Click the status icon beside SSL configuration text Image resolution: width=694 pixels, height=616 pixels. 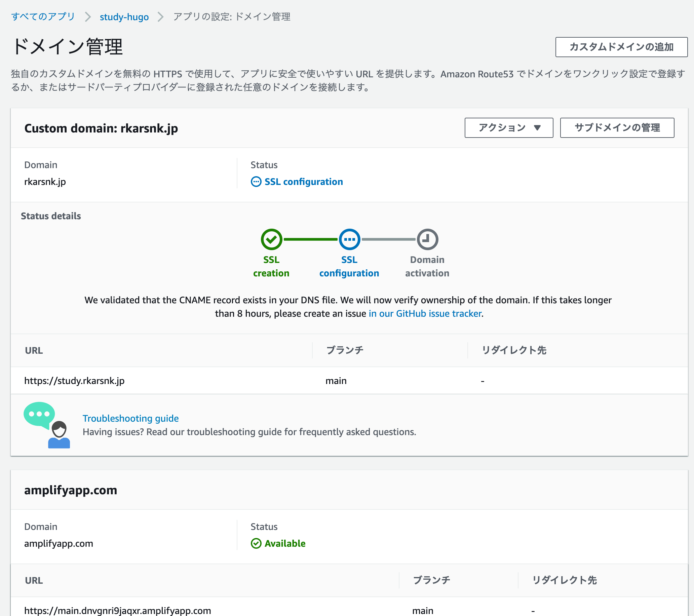(256, 182)
